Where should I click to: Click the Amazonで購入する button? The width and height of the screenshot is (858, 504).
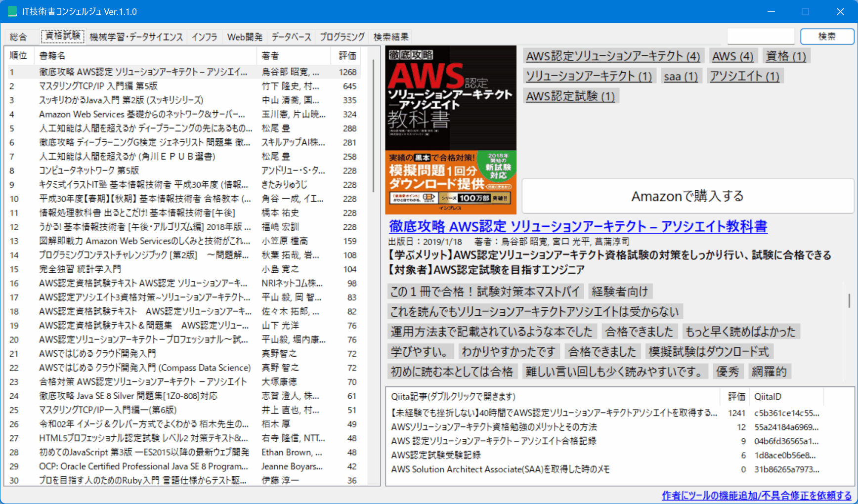[x=687, y=196]
